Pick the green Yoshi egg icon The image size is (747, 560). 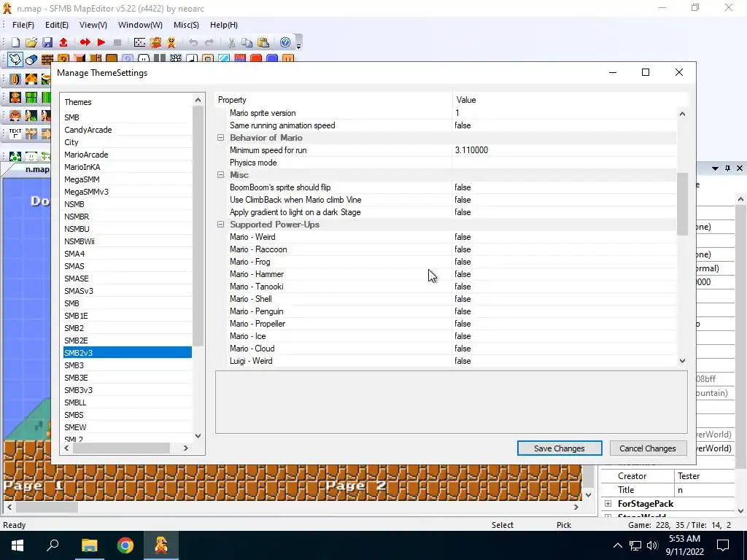[x=15, y=156]
